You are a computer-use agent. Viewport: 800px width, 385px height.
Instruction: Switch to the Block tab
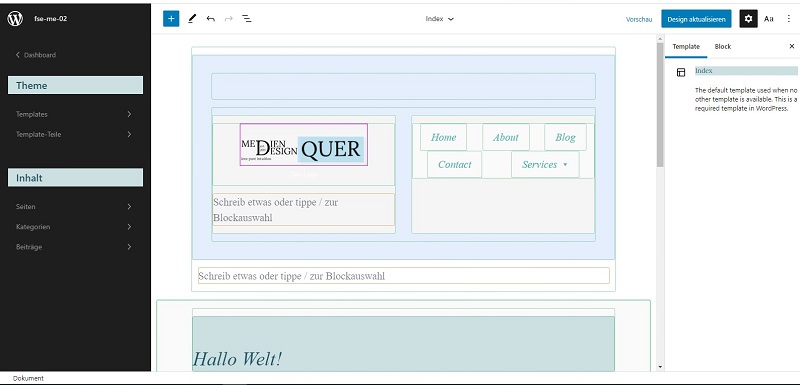pyautogui.click(x=722, y=46)
